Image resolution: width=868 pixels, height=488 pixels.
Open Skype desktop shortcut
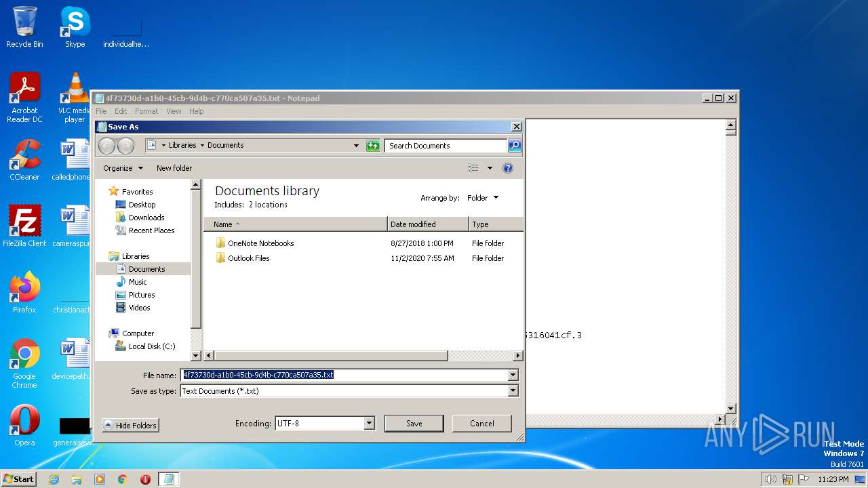[x=75, y=27]
